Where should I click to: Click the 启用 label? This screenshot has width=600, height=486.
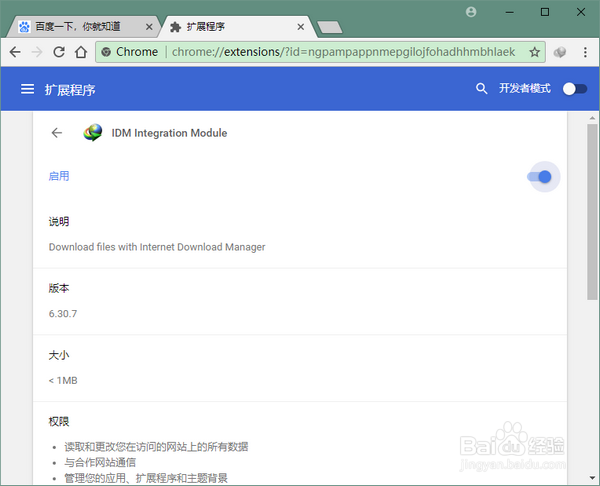tap(59, 176)
